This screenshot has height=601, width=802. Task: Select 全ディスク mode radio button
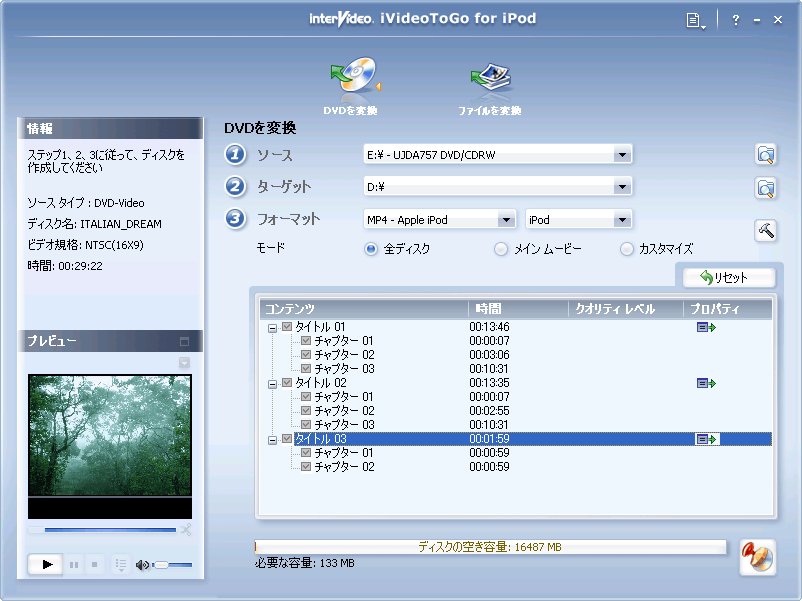pos(371,249)
